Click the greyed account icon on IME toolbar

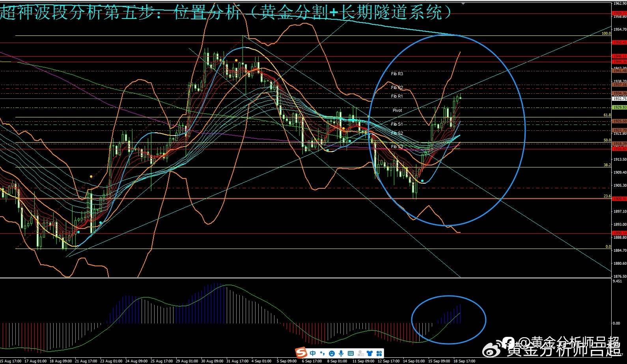tap(360, 353)
